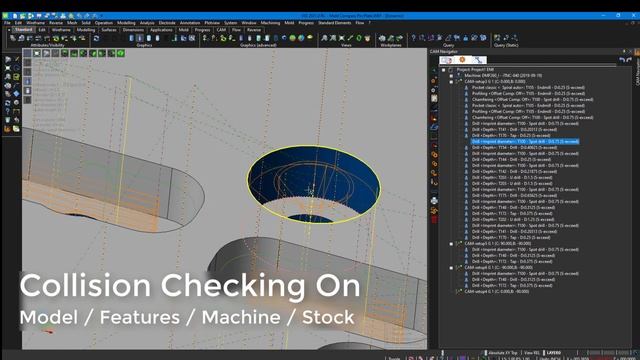Pin the CAM Navigator panel

pos(624,51)
